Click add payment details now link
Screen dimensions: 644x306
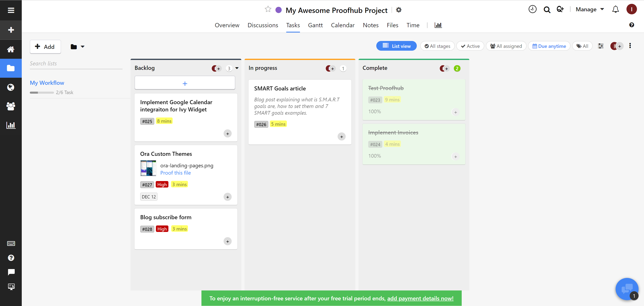[x=420, y=298]
